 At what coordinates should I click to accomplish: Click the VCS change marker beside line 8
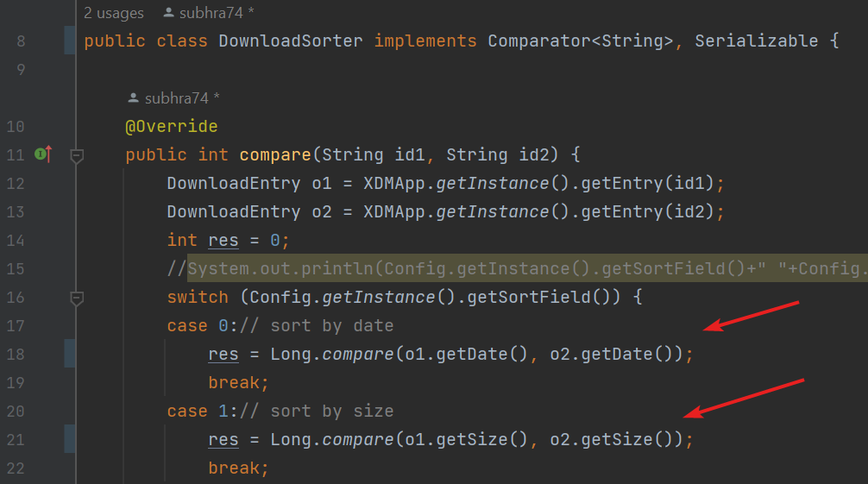coord(70,40)
